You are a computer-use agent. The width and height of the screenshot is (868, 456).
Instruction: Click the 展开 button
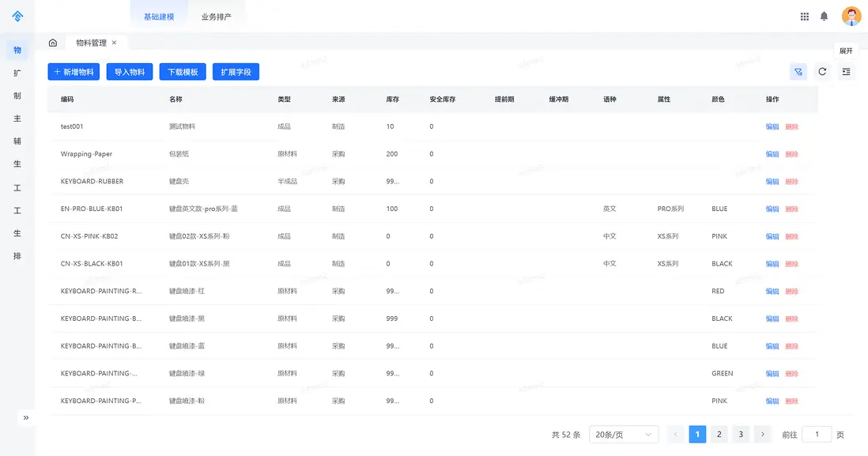coord(846,51)
